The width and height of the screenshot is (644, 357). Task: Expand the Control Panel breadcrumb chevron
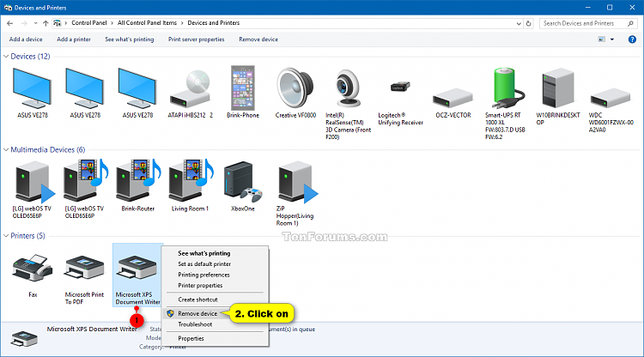112,23
